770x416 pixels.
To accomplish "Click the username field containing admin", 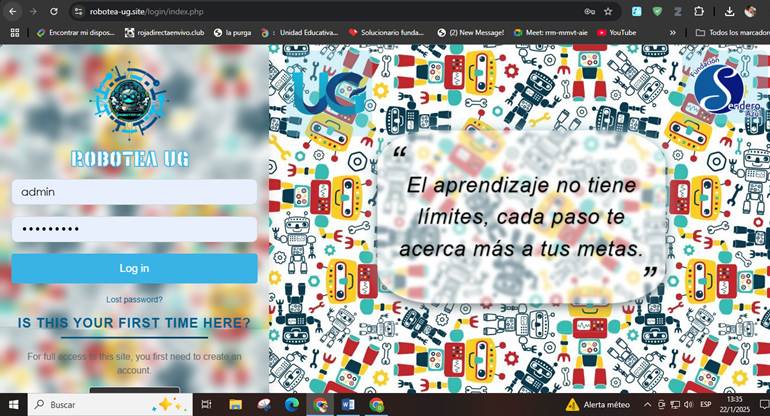I will [134, 192].
